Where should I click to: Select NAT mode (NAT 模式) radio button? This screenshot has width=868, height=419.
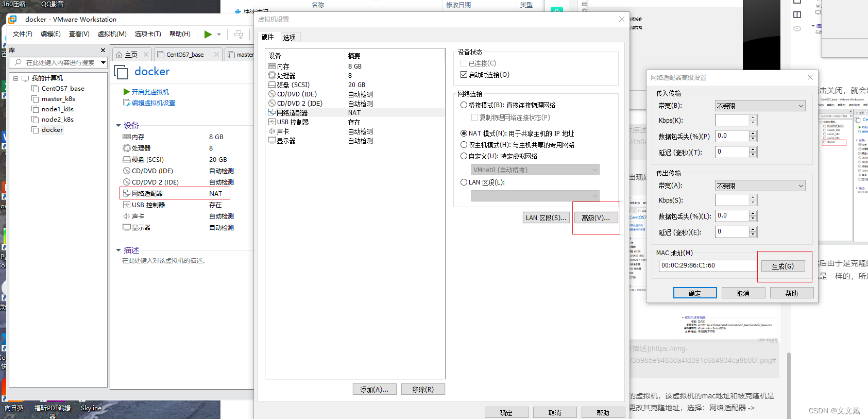[x=464, y=133]
